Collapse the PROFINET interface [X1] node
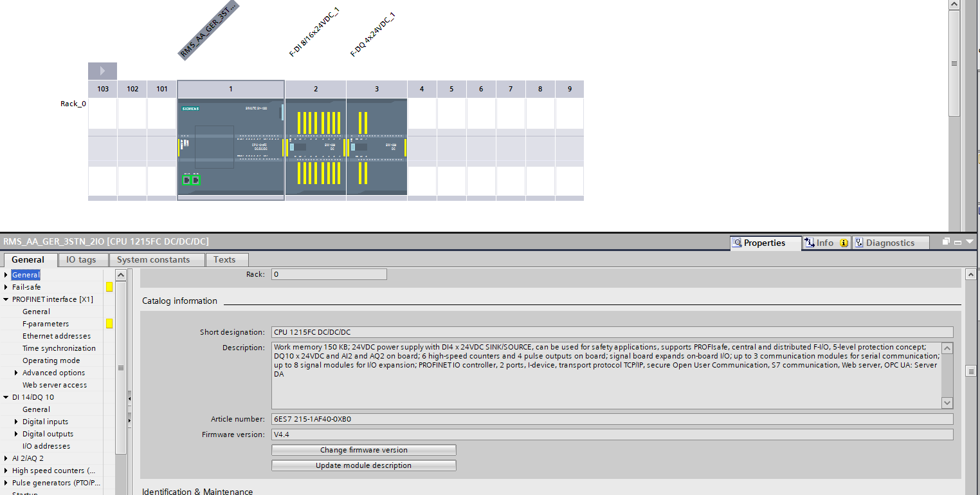 coord(6,299)
